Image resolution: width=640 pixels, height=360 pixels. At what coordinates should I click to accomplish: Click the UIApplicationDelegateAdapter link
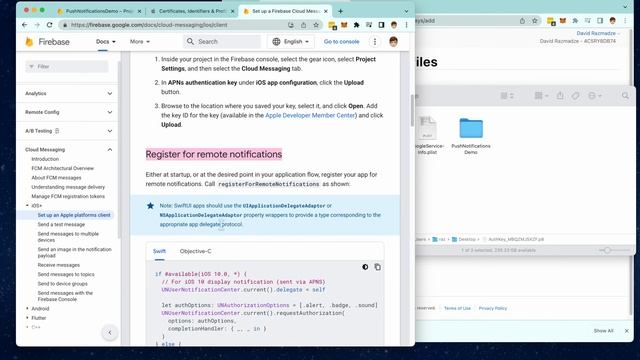click(284, 206)
